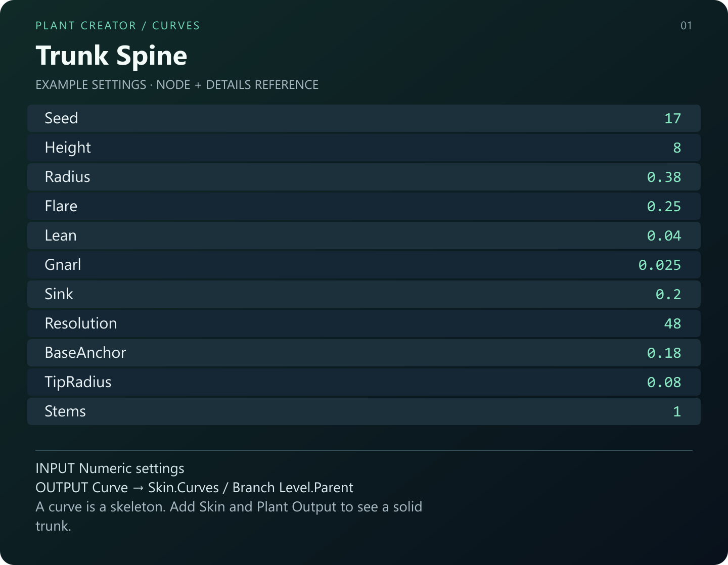Open the Plant Creator / Curves breadcrumb
The image size is (728, 565).
[118, 26]
